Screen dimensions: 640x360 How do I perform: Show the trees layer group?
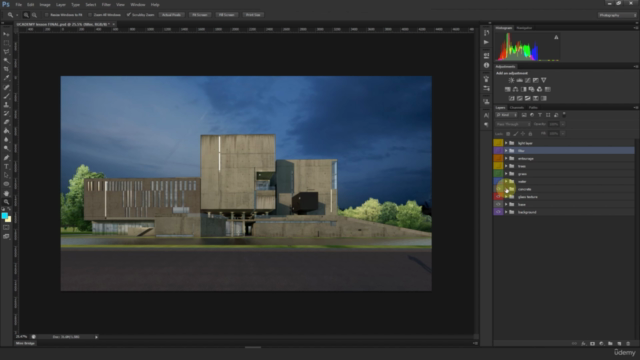(x=498, y=166)
